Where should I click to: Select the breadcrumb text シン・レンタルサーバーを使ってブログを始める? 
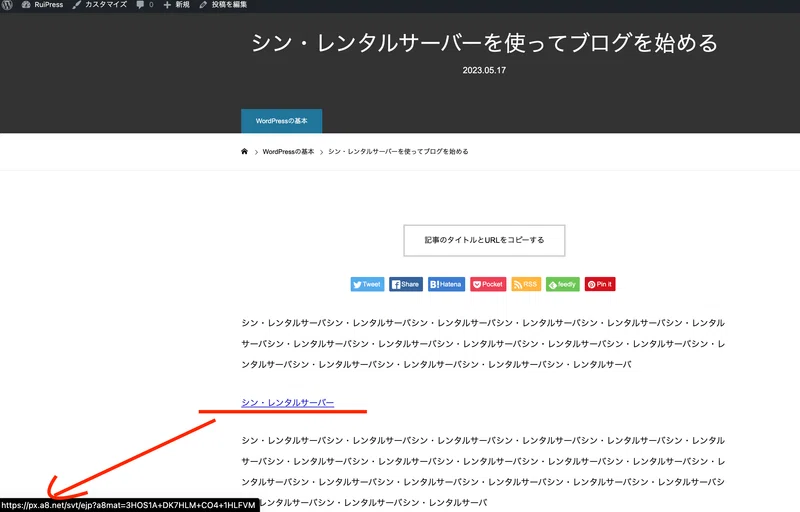pos(398,151)
